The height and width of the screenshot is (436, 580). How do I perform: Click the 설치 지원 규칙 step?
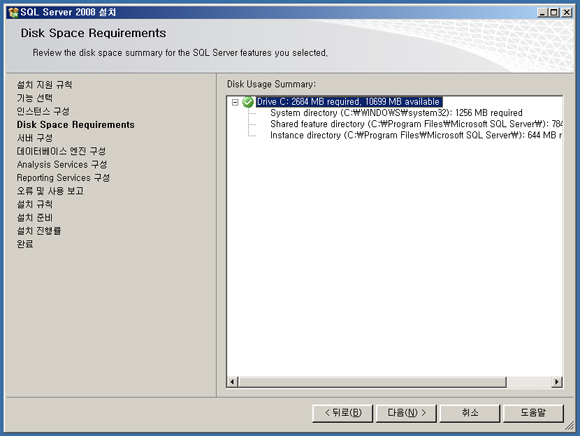[44, 85]
